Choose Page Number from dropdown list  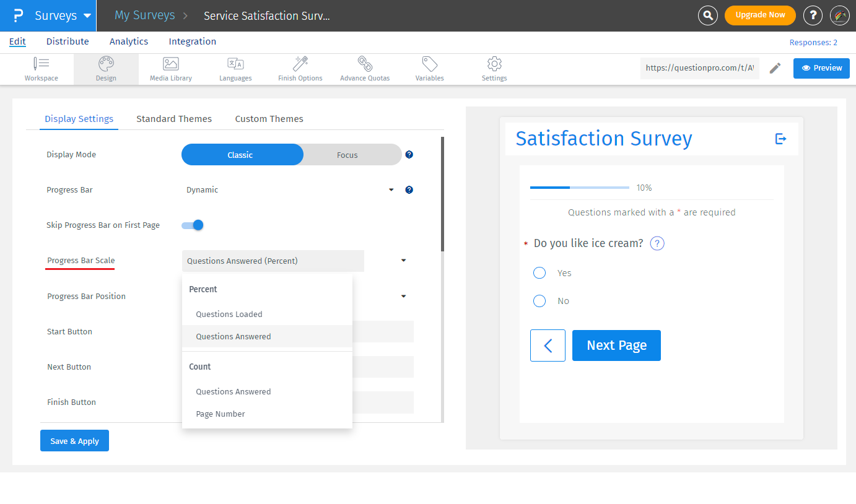point(221,414)
